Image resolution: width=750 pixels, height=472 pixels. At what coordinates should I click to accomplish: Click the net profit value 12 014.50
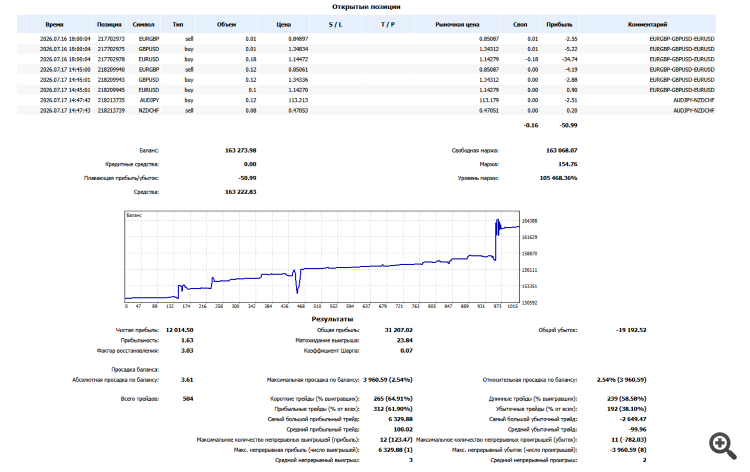179,330
